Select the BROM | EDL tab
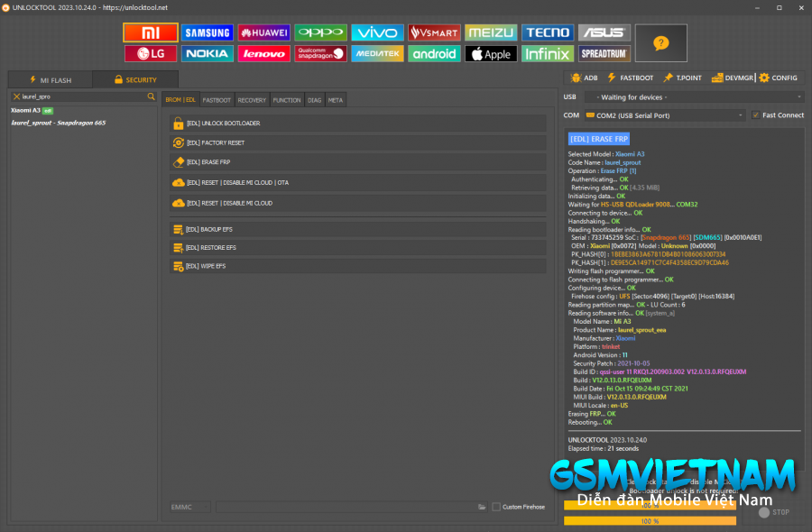 pos(180,100)
